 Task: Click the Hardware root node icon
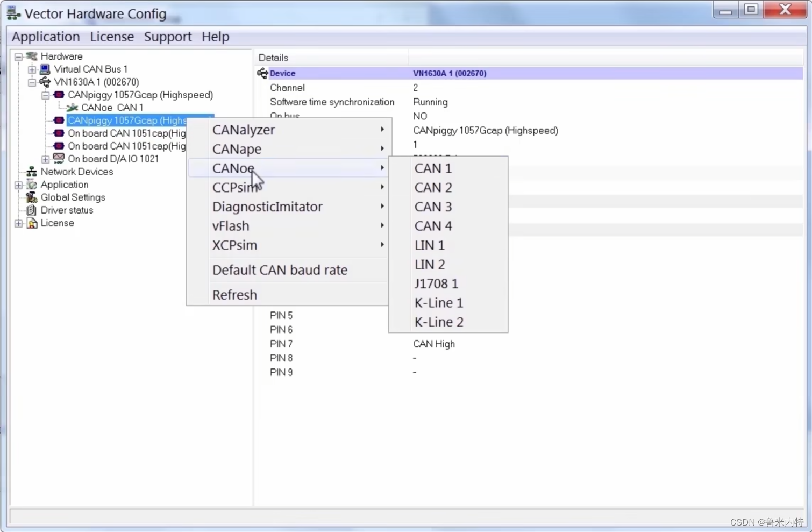(x=32, y=56)
